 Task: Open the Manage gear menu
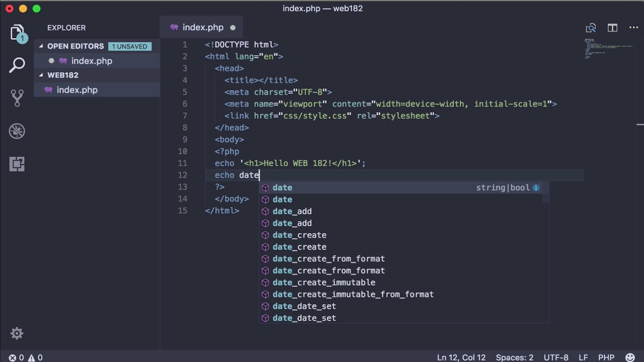tap(17, 333)
